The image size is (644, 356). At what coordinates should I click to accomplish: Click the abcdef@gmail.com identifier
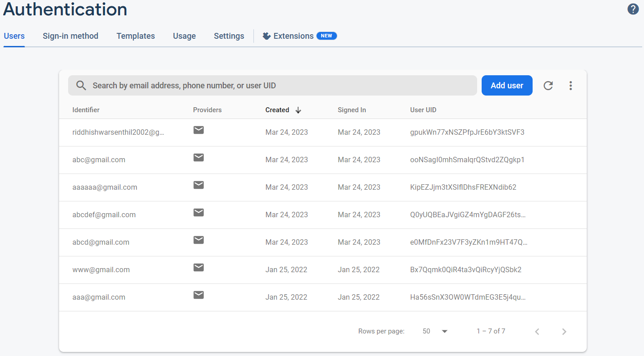(x=104, y=215)
